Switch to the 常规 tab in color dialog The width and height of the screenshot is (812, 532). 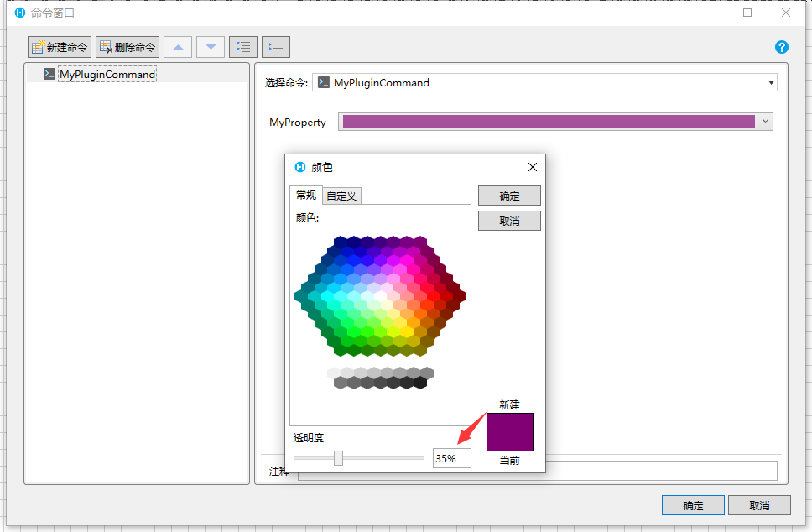pyautogui.click(x=305, y=196)
